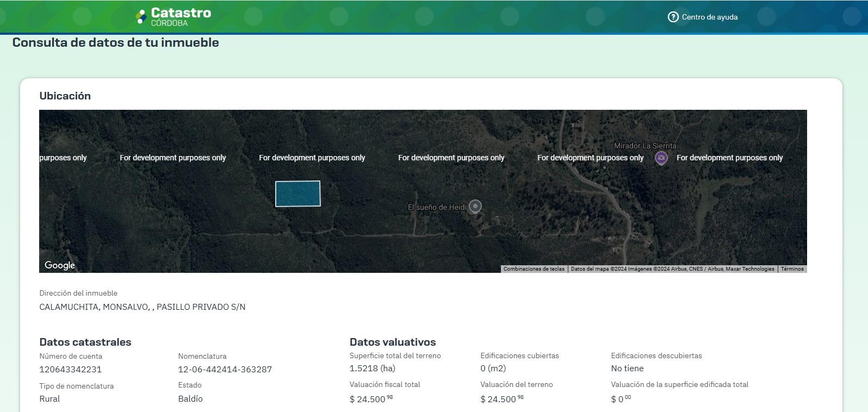Click the Tipo de nomenclatura label
Screen dimensions: 868x412
77,386
